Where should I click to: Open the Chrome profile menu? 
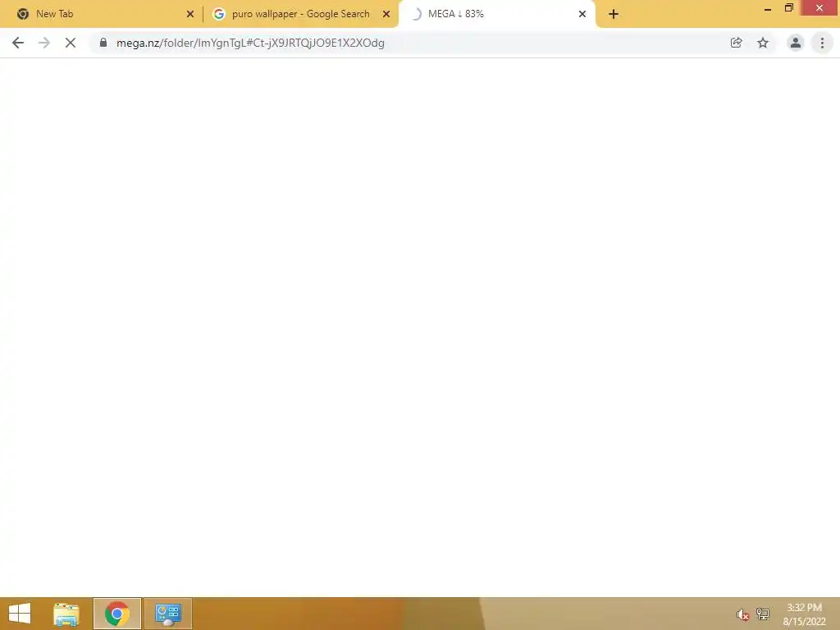[x=796, y=43]
